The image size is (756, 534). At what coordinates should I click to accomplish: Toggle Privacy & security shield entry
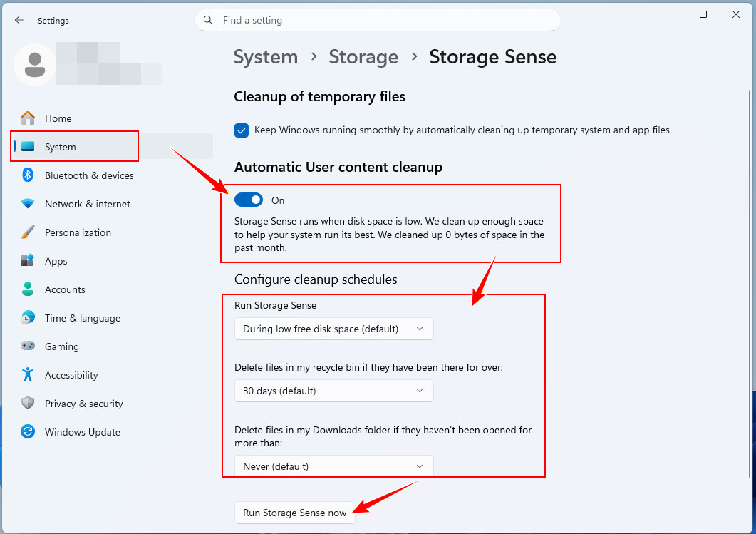click(28, 404)
